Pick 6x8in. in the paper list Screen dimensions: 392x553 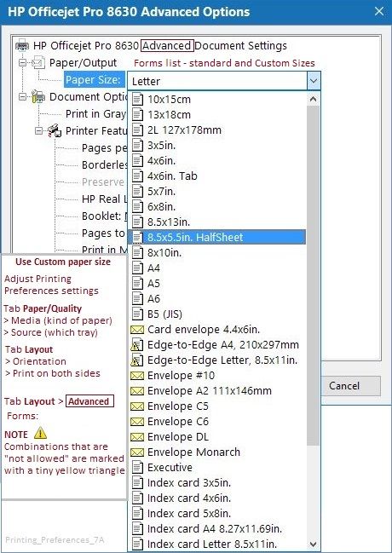[x=216, y=207]
